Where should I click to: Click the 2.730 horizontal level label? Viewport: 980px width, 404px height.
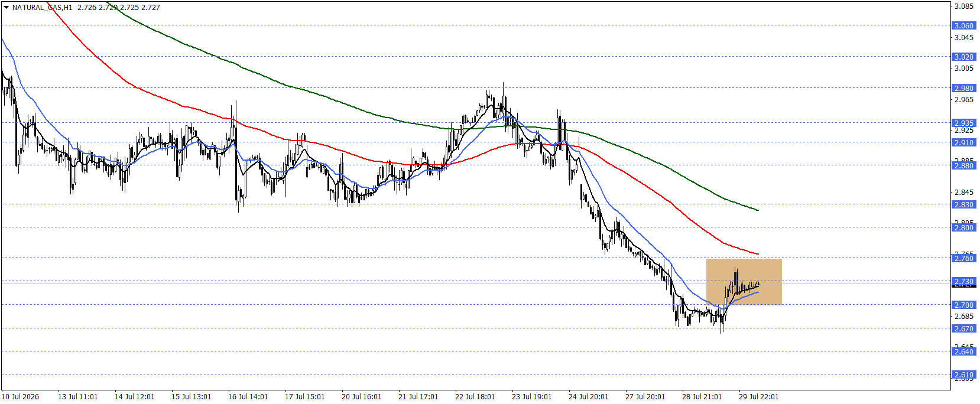coord(964,282)
